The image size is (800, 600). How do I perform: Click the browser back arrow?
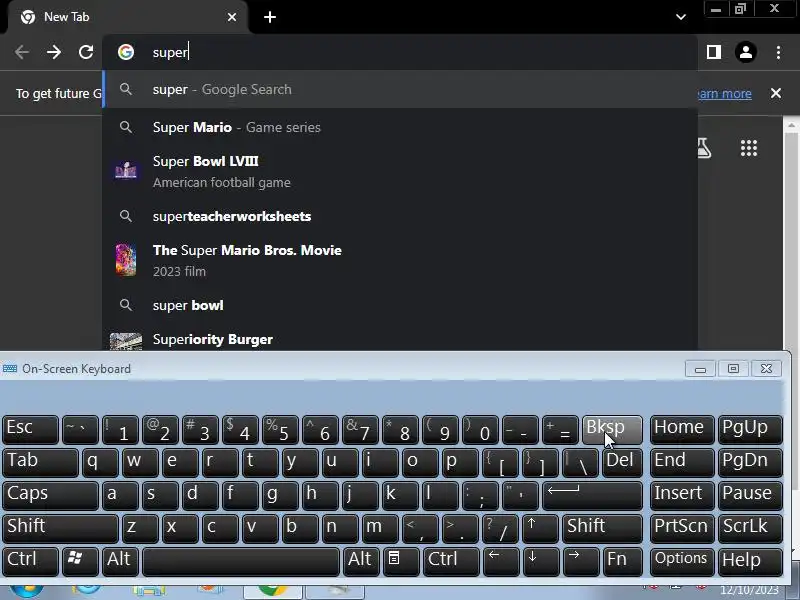22,52
